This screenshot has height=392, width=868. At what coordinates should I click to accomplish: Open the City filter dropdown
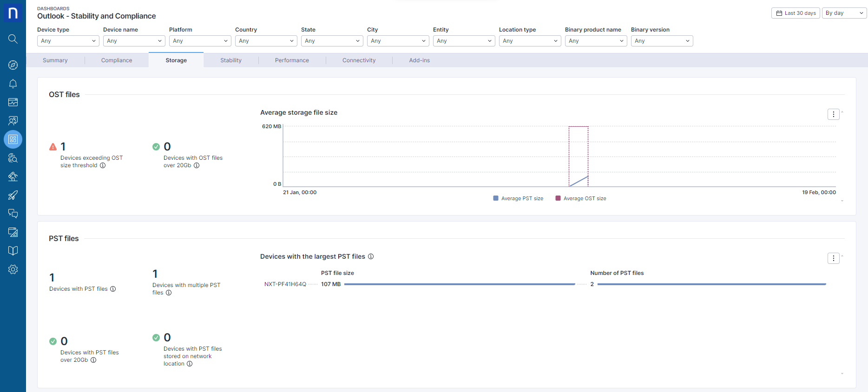(x=398, y=41)
